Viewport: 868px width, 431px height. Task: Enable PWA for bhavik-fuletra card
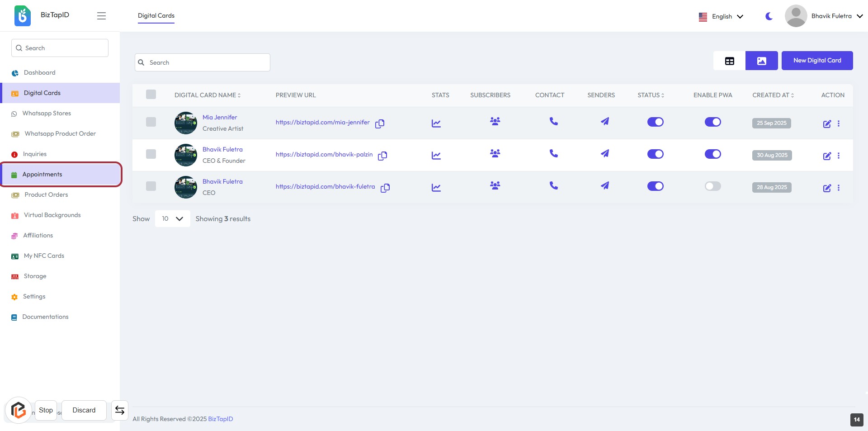712,186
